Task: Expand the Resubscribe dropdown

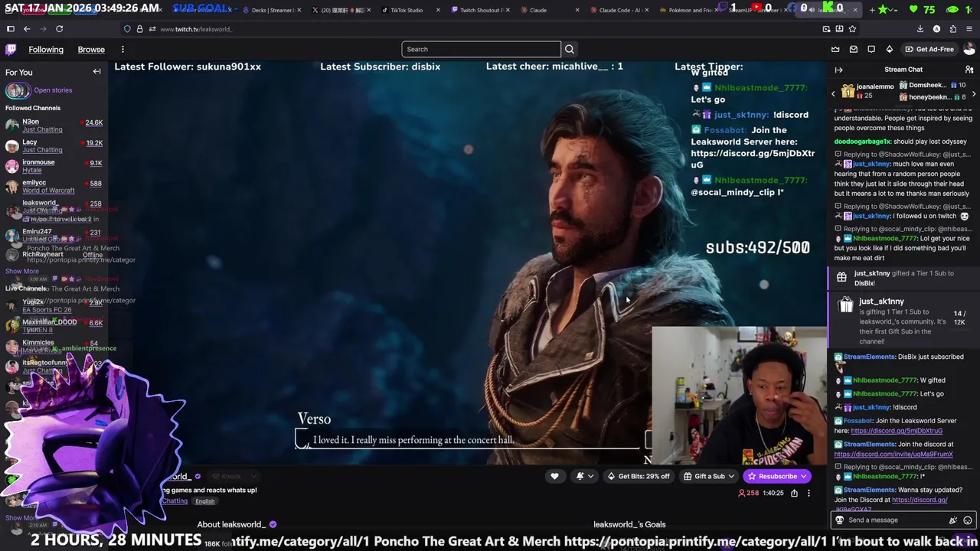Action: tap(803, 476)
